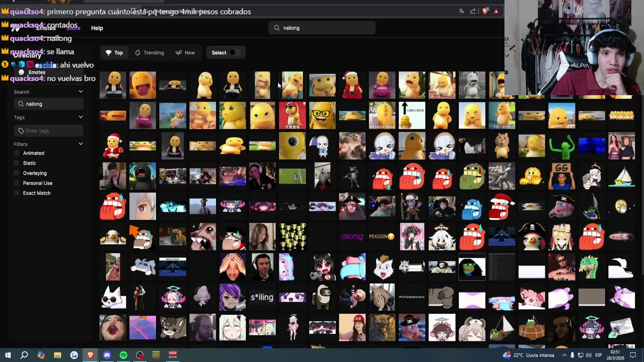Open the Brave Shields lion icon
This screenshot has width=644, height=362.
point(485,11)
